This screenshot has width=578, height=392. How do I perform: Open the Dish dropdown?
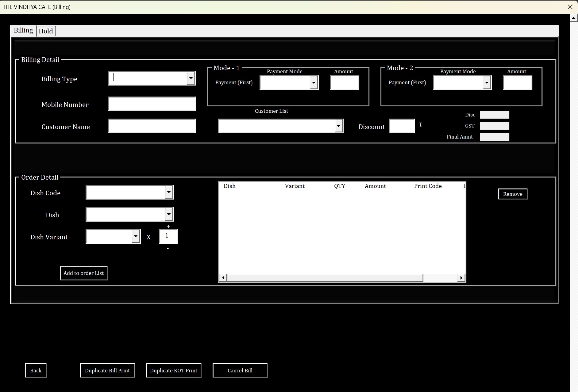pos(169,214)
